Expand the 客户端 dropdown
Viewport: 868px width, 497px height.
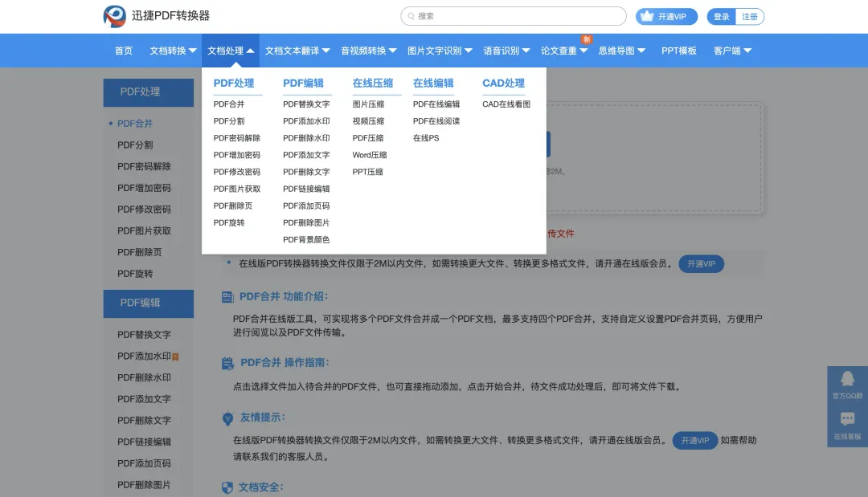pos(732,51)
